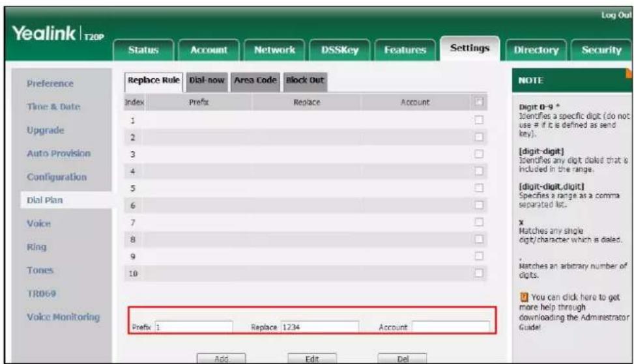Image resolution: width=634 pixels, height=364 pixels.
Task: Click the Index column header
Action: pyautogui.click(x=134, y=102)
